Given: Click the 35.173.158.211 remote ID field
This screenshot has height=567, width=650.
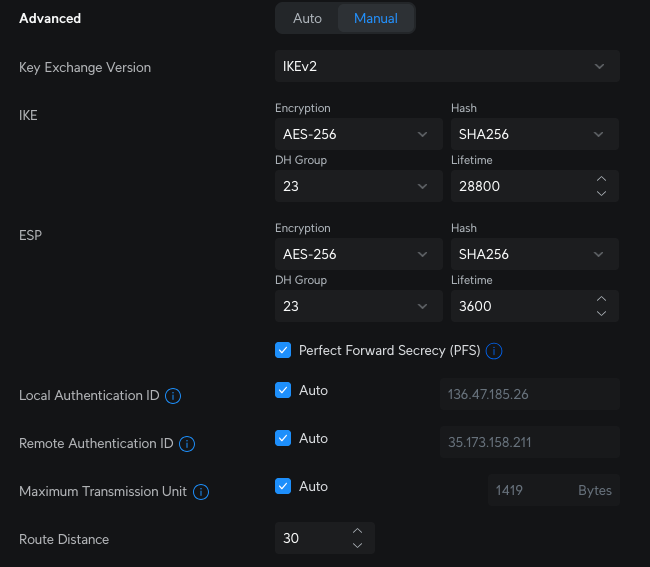Looking at the screenshot, I should 530,442.
